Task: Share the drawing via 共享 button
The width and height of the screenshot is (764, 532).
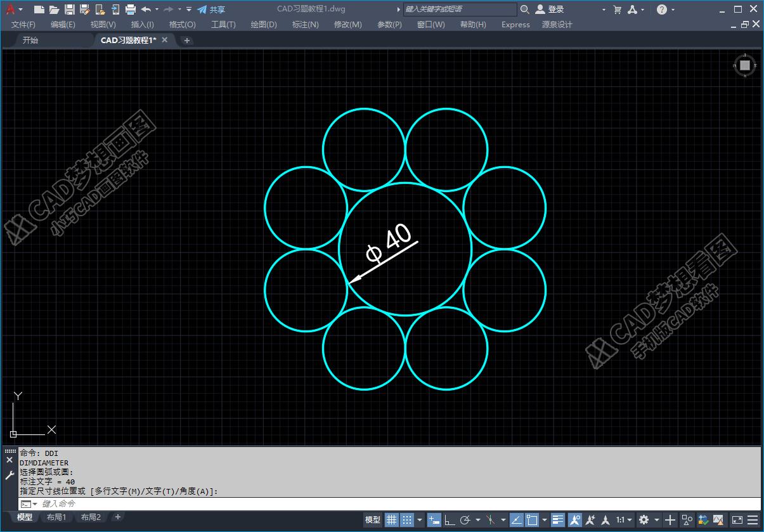Action: [211, 10]
